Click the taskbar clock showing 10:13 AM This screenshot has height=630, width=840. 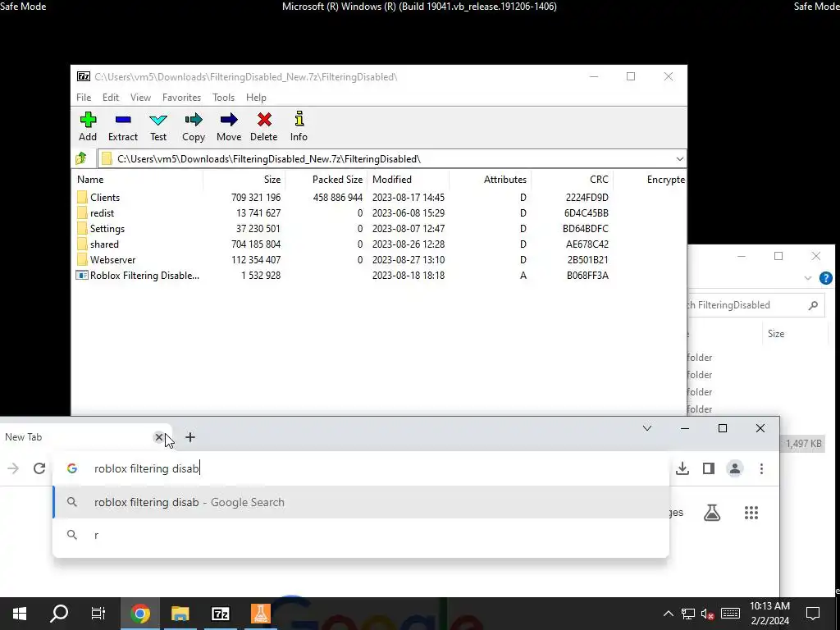click(x=769, y=614)
